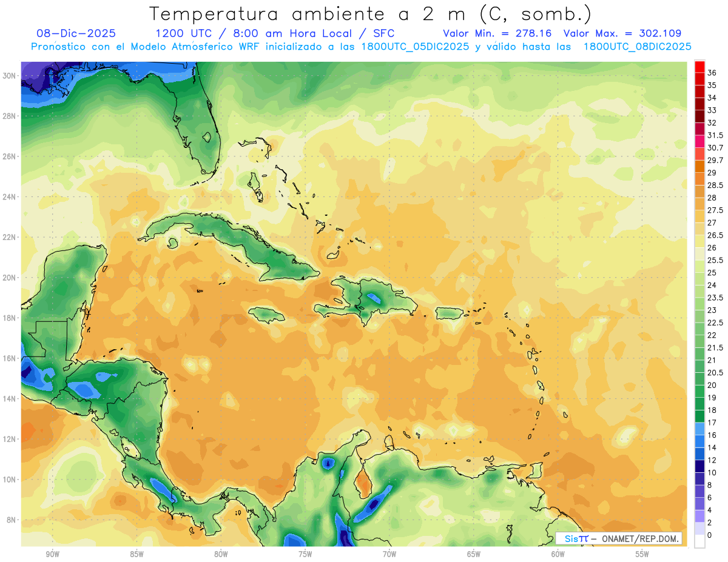This screenshot has width=728, height=562.
Task: Click the 14N latitude axis label
Action: pos(9,398)
